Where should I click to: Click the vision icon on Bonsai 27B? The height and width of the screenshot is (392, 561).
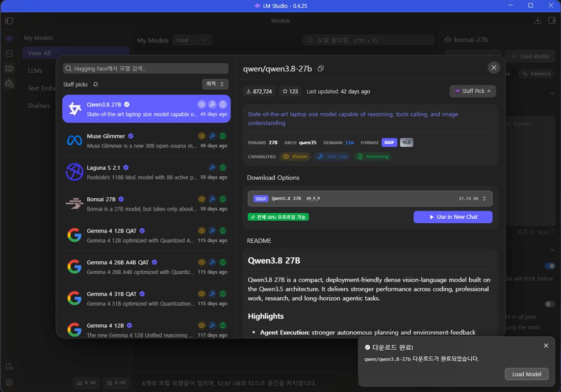(202, 199)
